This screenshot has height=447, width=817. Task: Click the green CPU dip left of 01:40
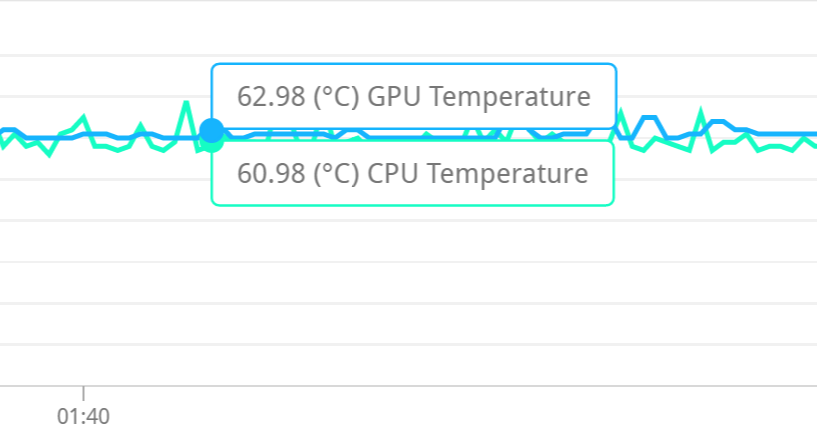pyautogui.click(x=48, y=154)
